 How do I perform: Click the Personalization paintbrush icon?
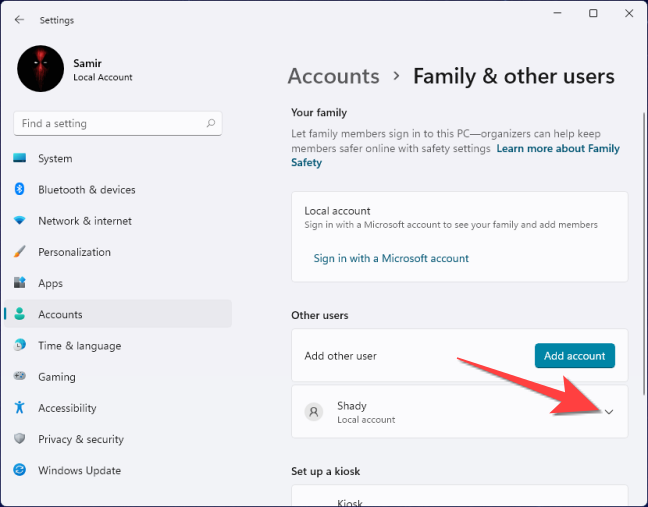(20, 252)
